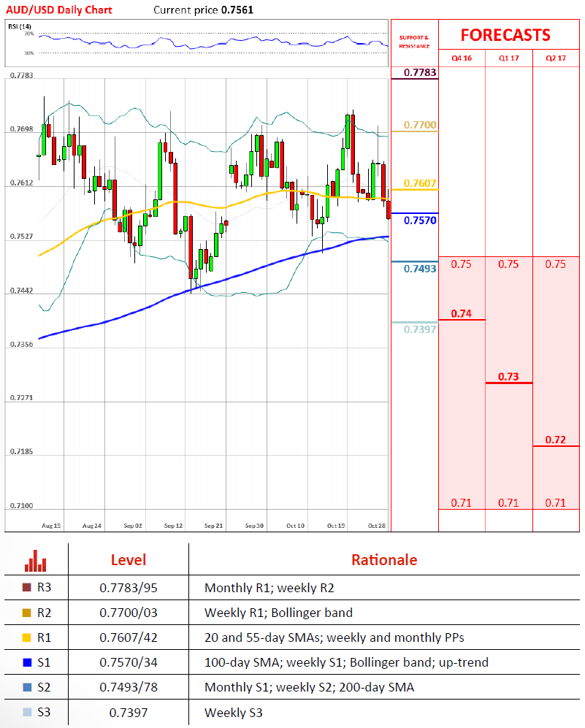Click the S2 row label

click(44, 687)
